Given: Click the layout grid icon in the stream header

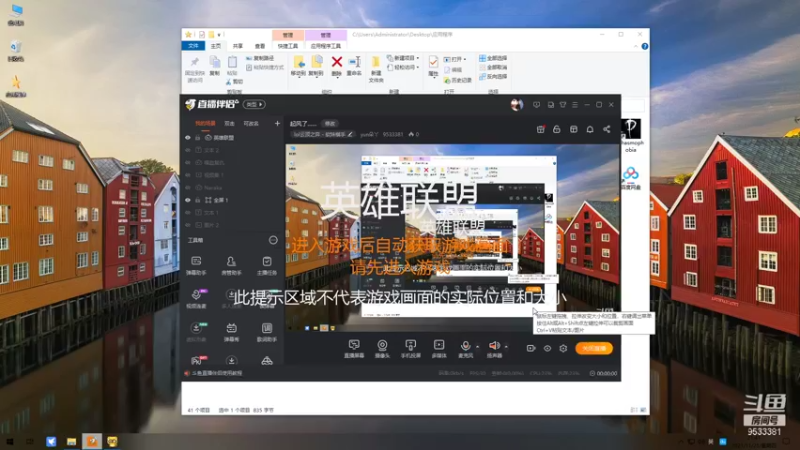Looking at the screenshot, I should tap(573, 130).
